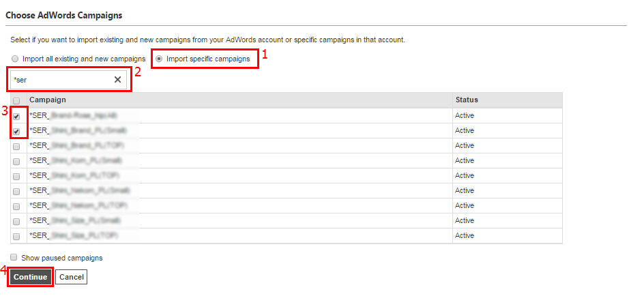Clear the campaign search with X icon

(117, 80)
